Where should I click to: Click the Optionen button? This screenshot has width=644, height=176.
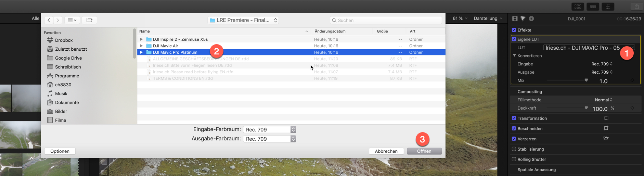click(60, 151)
